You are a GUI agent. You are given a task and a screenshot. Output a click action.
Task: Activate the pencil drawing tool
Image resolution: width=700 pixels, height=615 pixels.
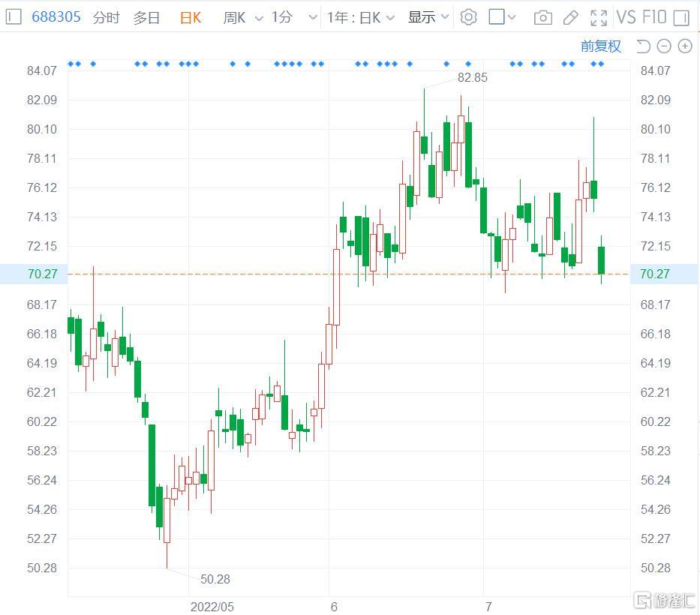coord(570,18)
